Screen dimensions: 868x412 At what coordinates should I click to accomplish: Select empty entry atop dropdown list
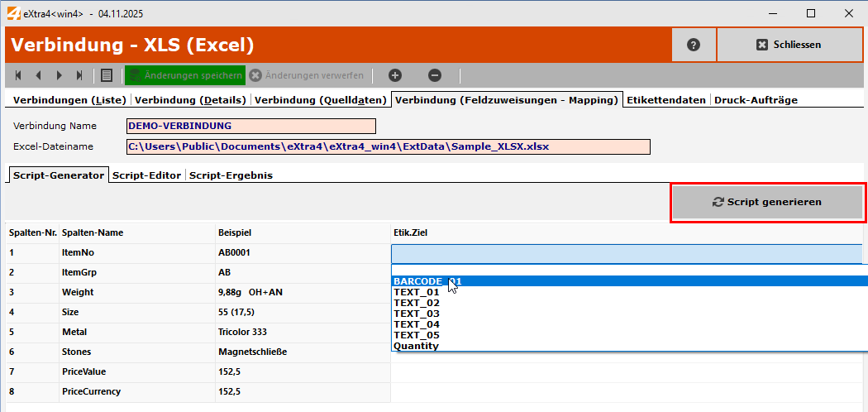tap(629, 271)
